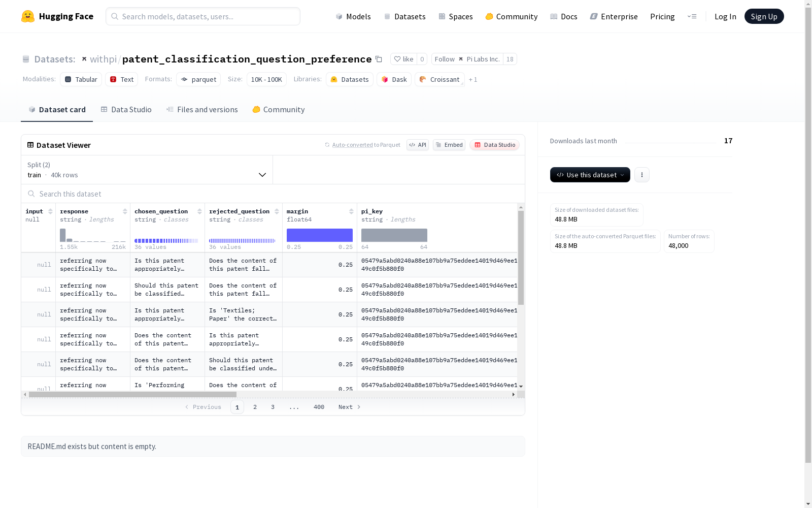Select the 10K - 100K size tag

266,79
